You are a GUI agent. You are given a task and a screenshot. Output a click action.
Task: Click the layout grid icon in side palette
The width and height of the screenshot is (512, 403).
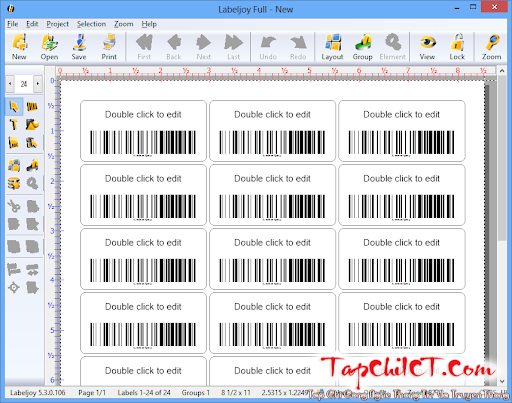point(14,165)
